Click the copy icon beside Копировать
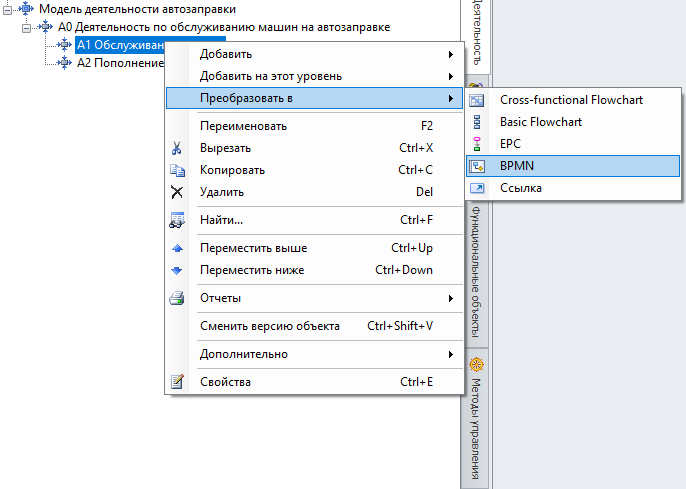The height and width of the screenshot is (489, 686). (177, 170)
